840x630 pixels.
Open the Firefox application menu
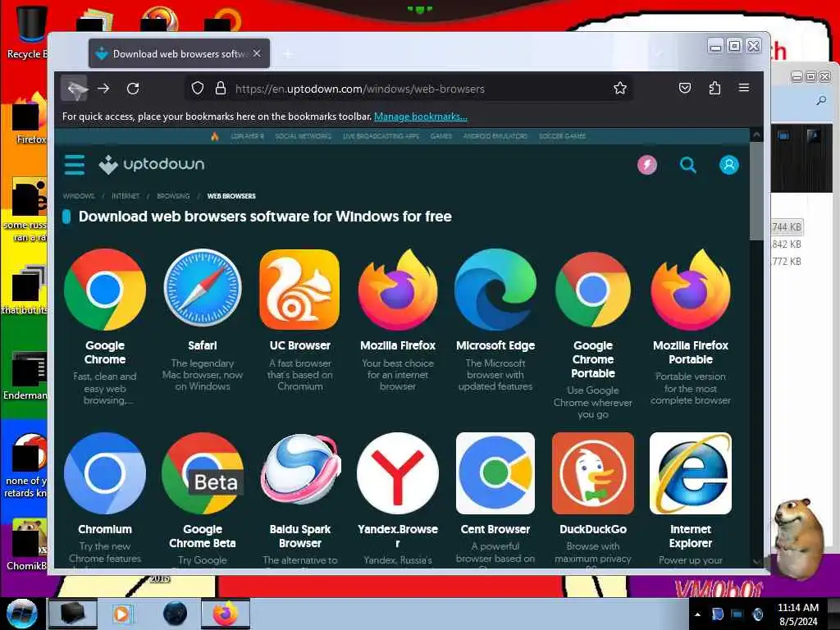point(744,87)
